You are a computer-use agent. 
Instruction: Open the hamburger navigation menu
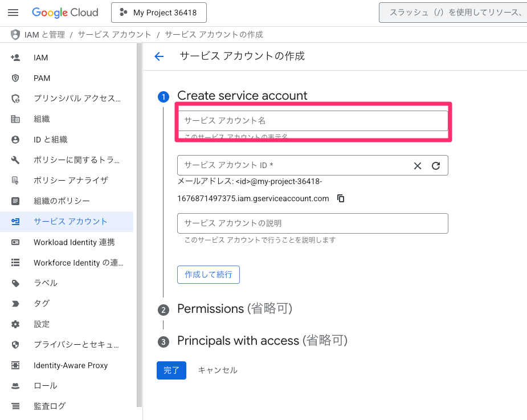coord(13,13)
